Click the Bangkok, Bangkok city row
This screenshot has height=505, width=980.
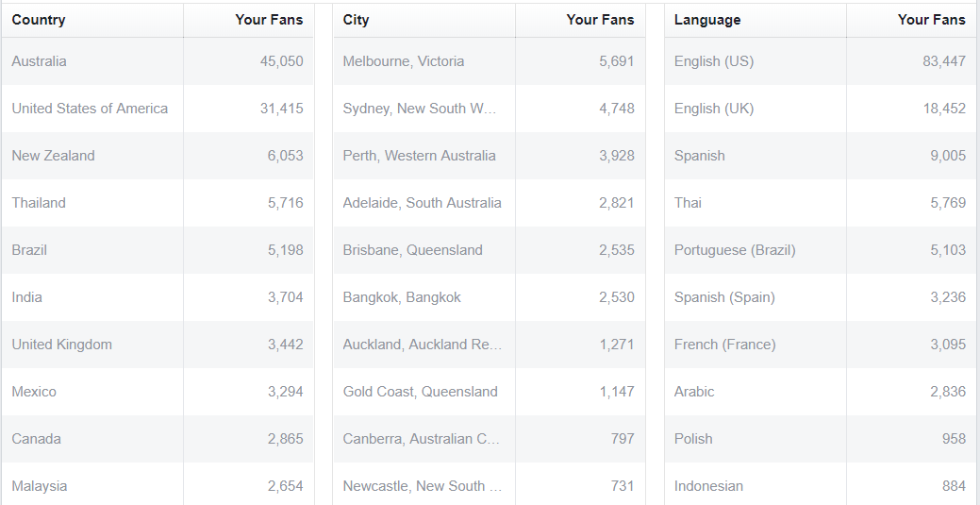[489, 297]
